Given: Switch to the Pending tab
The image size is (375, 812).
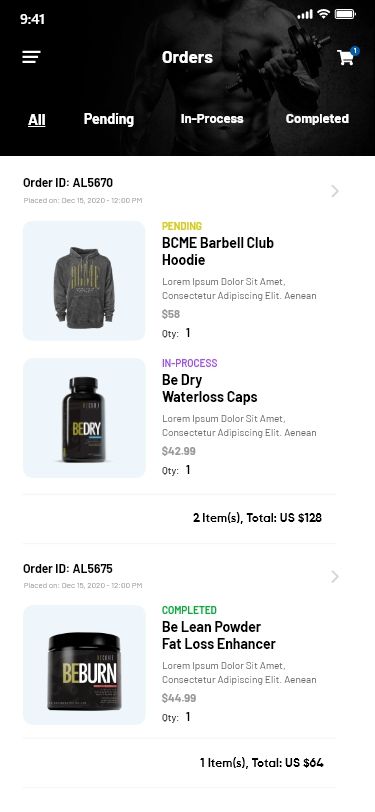Looking at the screenshot, I should 109,119.
